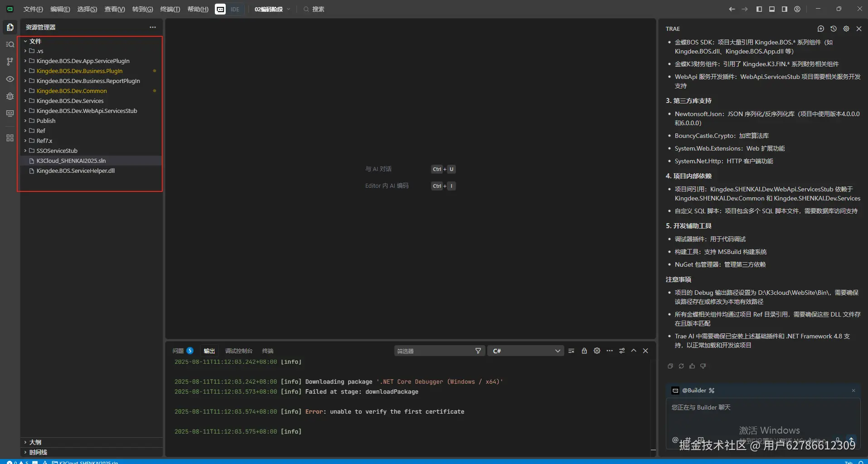Open the Run and Debug bug icon
Image resolution: width=868 pixels, height=464 pixels.
10,96
